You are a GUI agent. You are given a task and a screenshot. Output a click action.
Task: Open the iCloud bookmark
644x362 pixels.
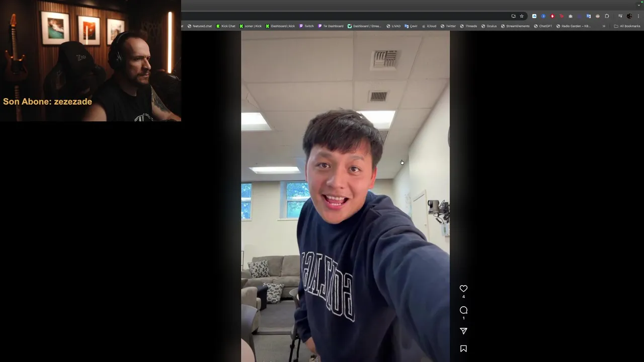(429, 26)
